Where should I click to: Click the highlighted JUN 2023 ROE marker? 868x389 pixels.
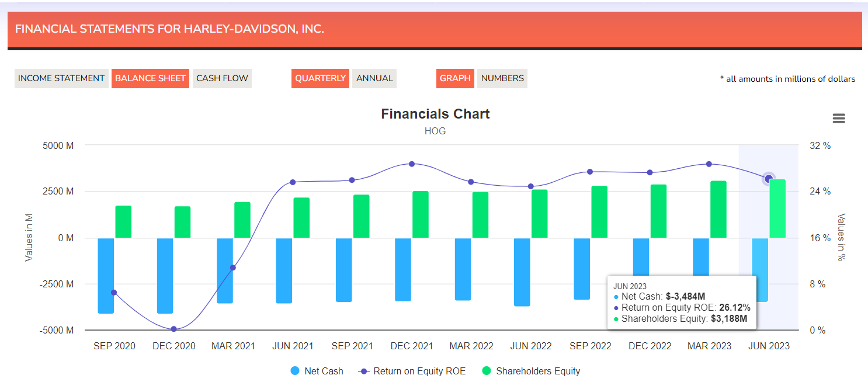pos(768,178)
